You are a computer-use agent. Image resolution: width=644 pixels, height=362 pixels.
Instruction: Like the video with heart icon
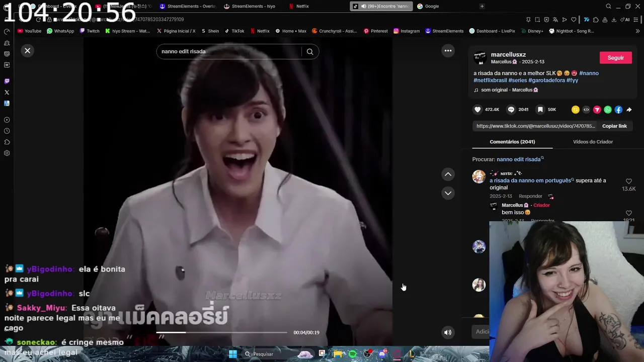(x=477, y=110)
